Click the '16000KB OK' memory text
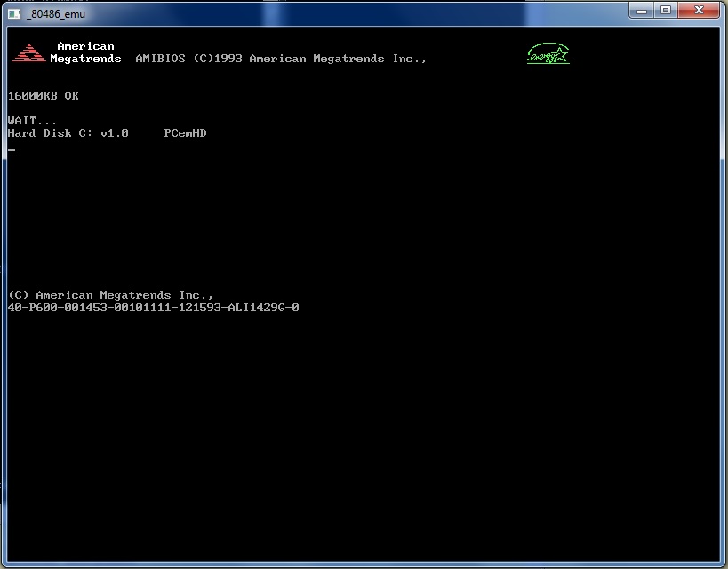The height and width of the screenshot is (569, 728). point(44,96)
